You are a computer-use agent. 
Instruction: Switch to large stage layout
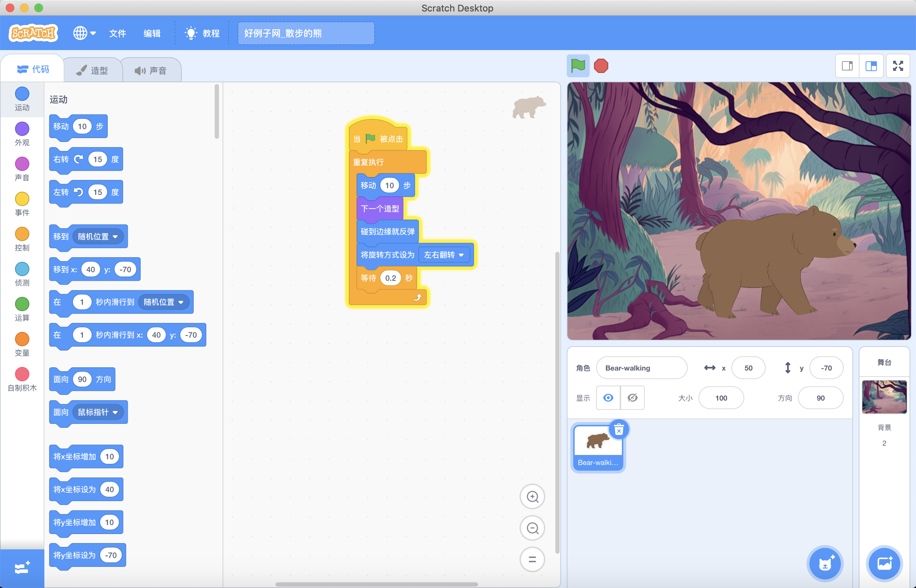[x=871, y=66]
